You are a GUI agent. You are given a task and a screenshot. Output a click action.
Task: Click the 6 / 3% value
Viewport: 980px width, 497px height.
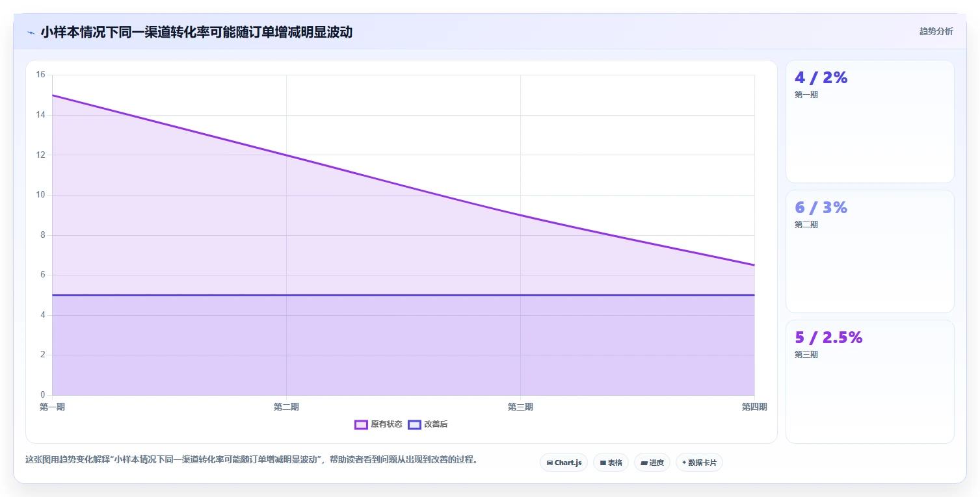tap(821, 207)
